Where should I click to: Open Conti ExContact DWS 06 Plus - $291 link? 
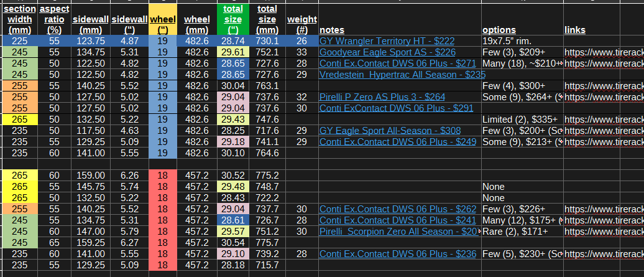point(396,108)
